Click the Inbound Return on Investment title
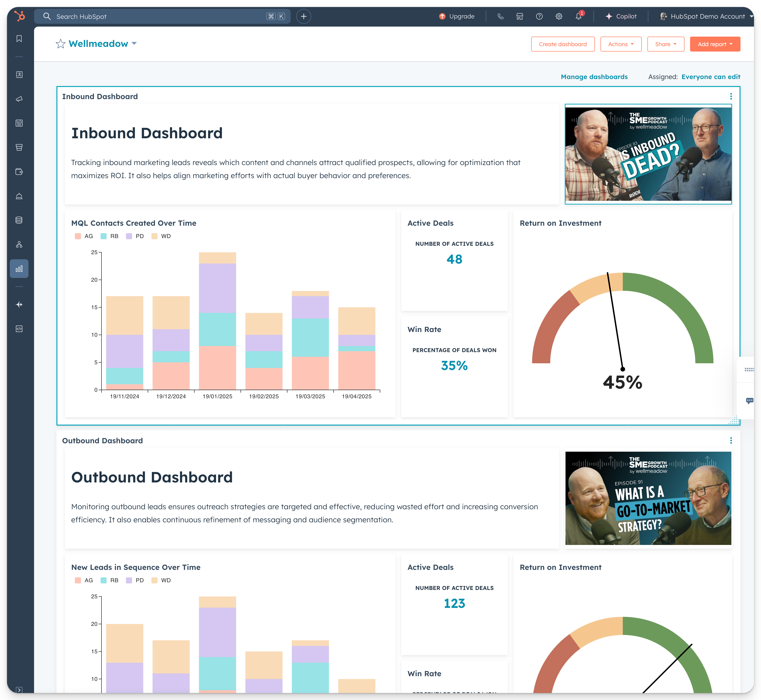Viewport: 761px width, 700px height. (x=561, y=223)
